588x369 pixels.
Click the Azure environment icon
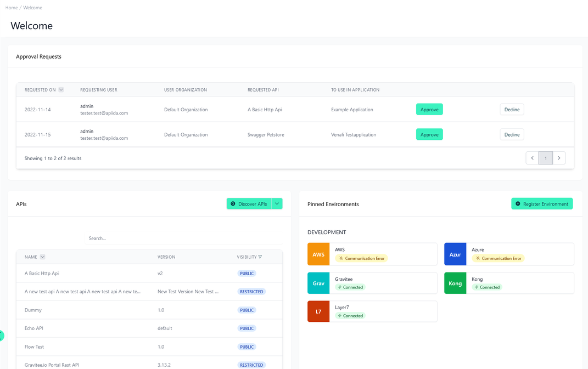point(455,254)
